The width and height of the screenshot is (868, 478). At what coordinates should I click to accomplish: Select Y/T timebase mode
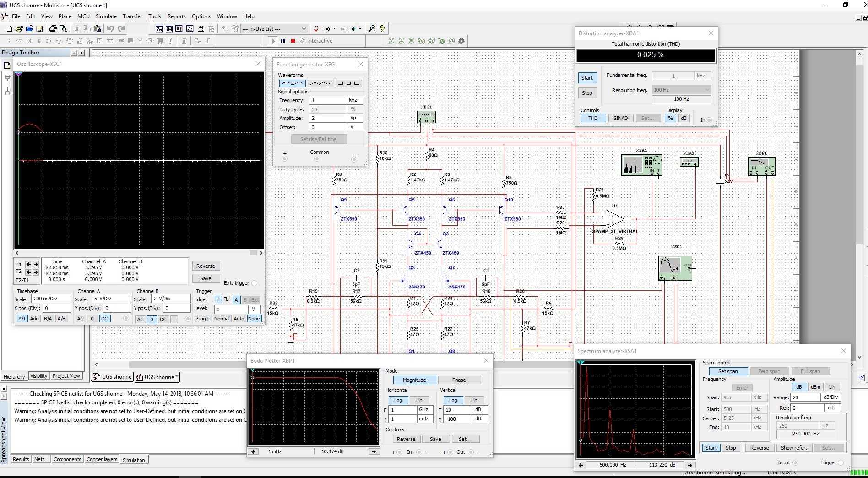pyautogui.click(x=22, y=319)
